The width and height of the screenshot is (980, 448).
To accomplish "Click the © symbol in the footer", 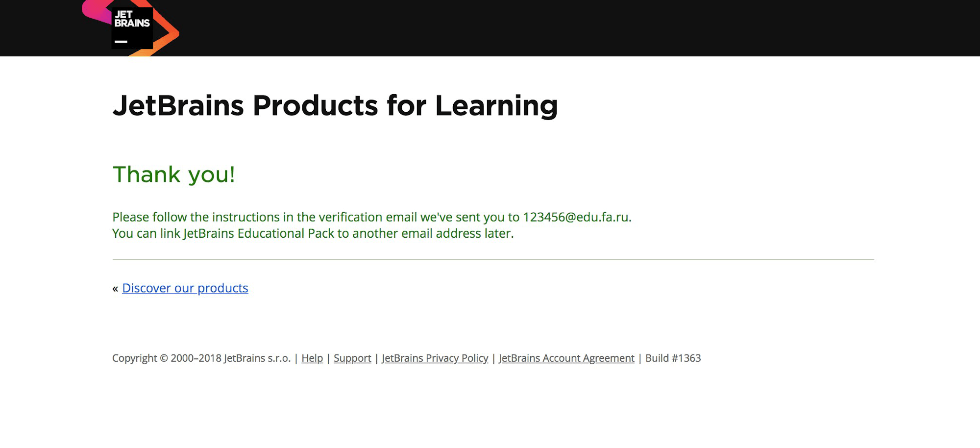I will pyautogui.click(x=164, y=358).
